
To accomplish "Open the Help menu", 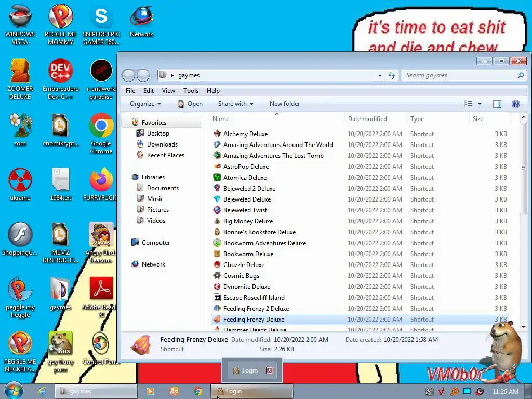I will coord(213,90).
